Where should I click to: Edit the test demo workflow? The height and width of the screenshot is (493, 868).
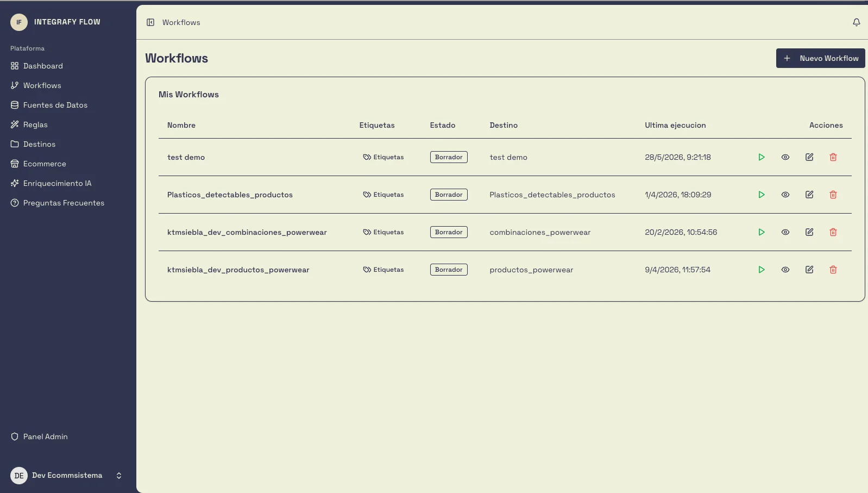point(809,157)
